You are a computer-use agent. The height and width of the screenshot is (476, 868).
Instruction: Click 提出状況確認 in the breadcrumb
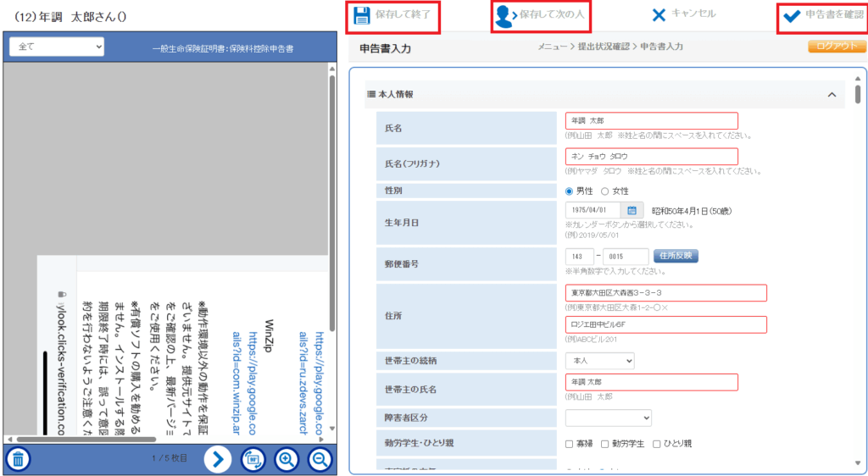[603, 48]
